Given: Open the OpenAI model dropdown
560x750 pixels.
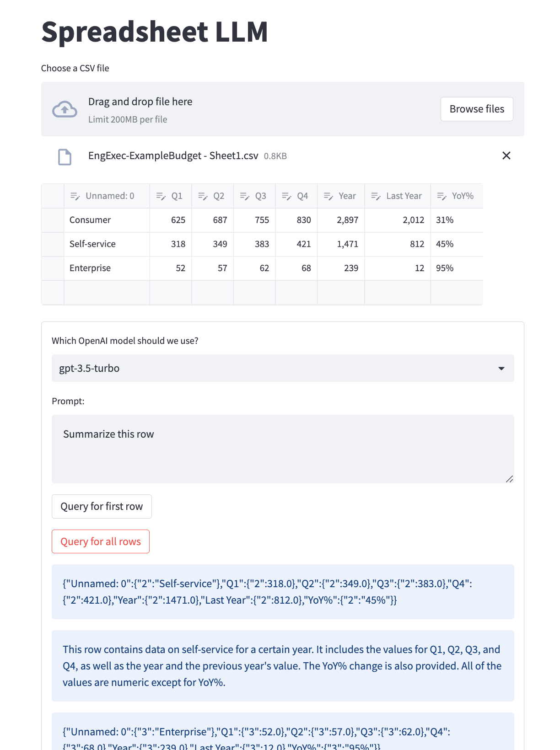Looking at the screenshot, I should point(282,368).
